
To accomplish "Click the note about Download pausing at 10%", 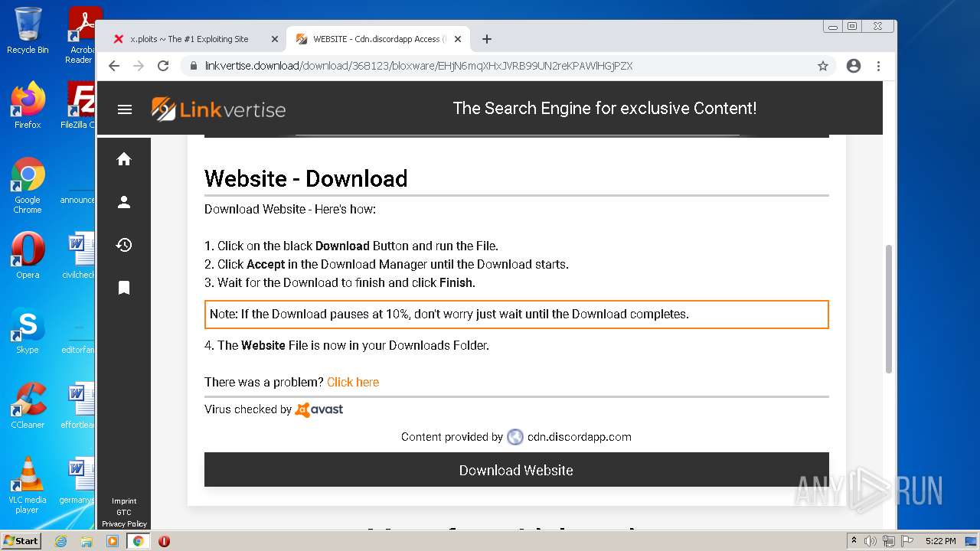I will click(516, 314).
